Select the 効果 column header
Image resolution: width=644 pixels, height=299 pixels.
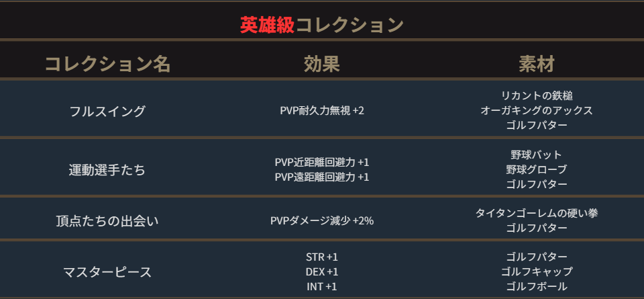click(x=322, y=64)
